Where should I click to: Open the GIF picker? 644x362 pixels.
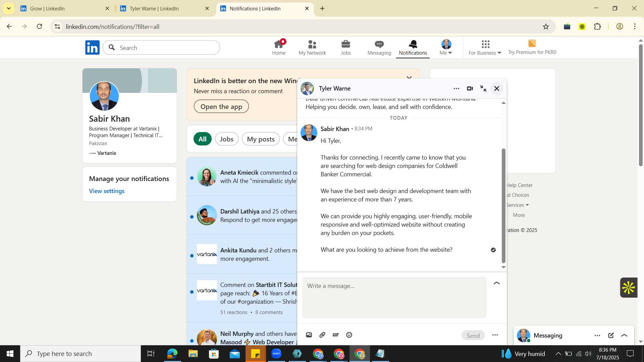[336, 335]
